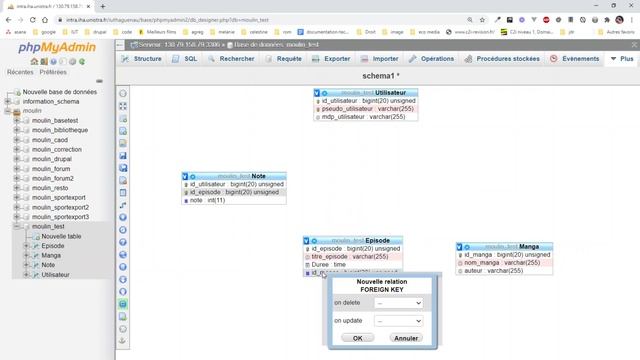Toggle small/big view on Utilisateur table
The height and width of the screenshot is (360, 640).
coord(317,93)
